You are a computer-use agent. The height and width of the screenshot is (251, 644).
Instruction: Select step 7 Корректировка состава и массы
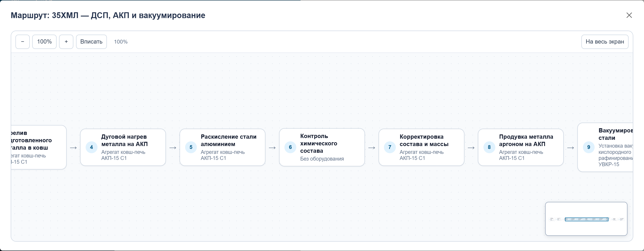pos(421,147)
